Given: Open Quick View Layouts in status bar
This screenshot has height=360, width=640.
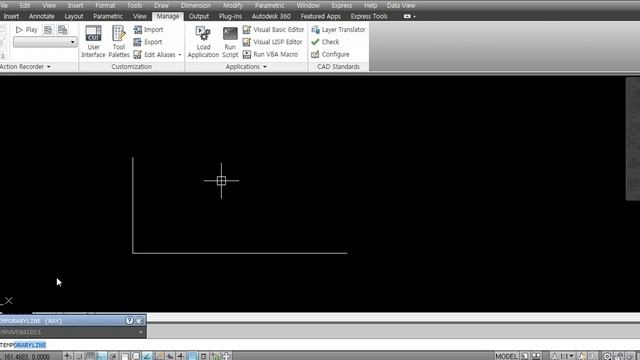Looking at the screenshot, I should [524, 356].
